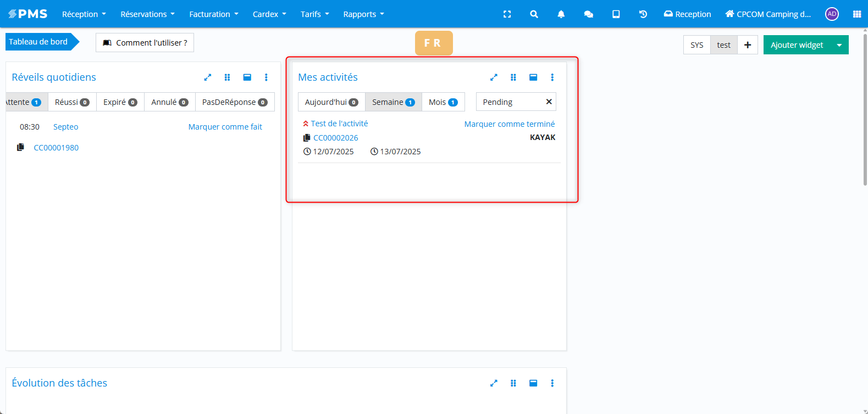Open notifications bell icon
This screenshot has height=414, width=868.
[x=561, y=14]
